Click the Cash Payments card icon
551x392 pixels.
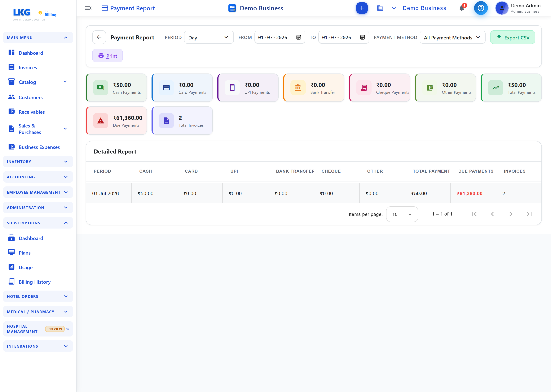point(101,88)
